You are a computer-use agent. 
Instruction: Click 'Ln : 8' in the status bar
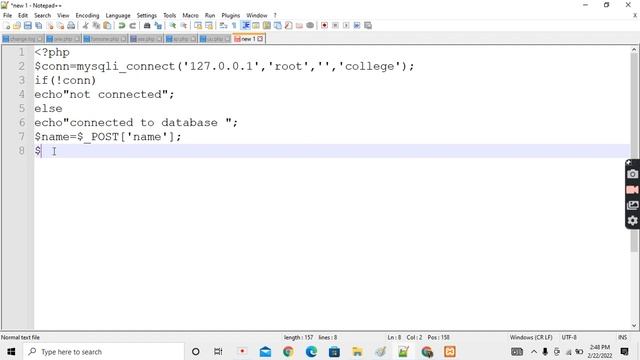coord(394,338)
